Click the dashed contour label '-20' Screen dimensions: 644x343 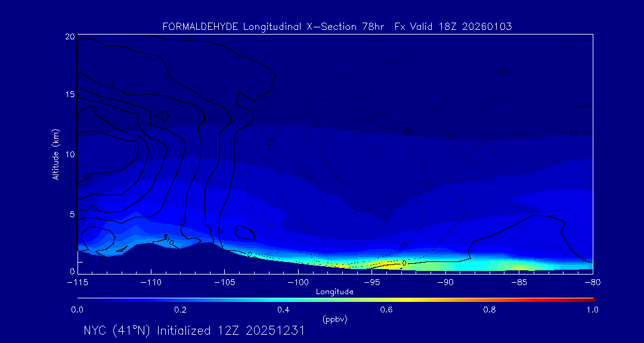tap(406, 130)
